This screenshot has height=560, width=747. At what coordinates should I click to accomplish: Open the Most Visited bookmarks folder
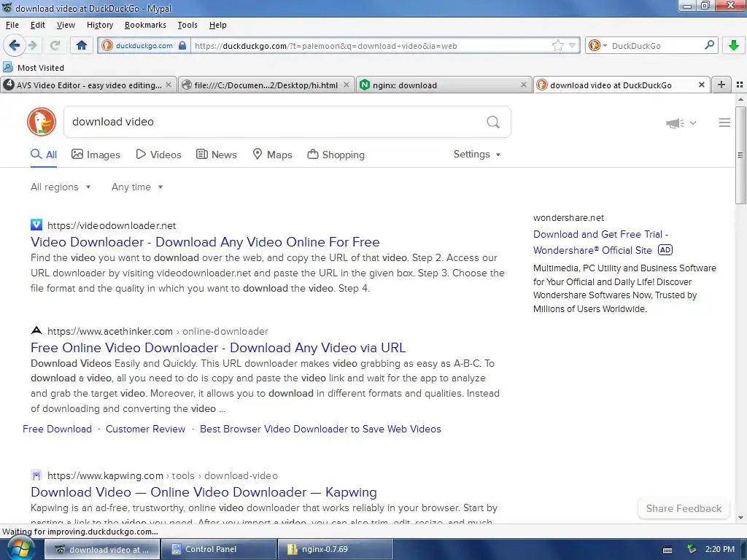[34, 68]
